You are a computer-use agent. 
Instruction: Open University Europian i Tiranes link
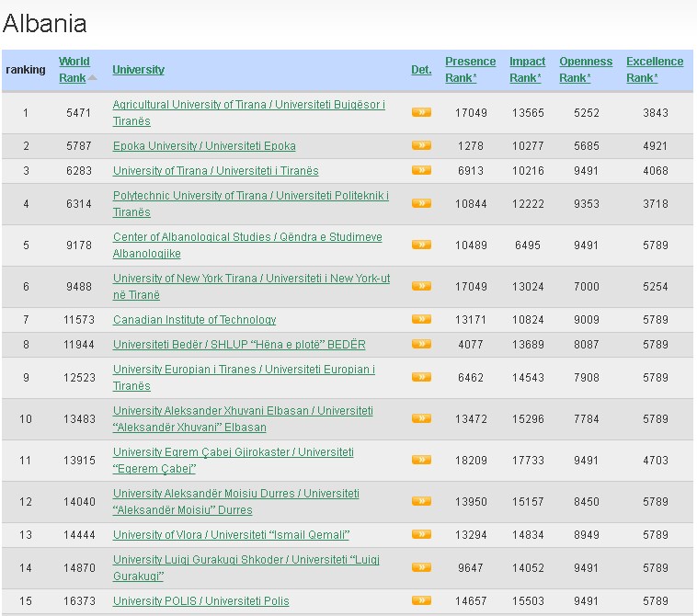(244, 377)
